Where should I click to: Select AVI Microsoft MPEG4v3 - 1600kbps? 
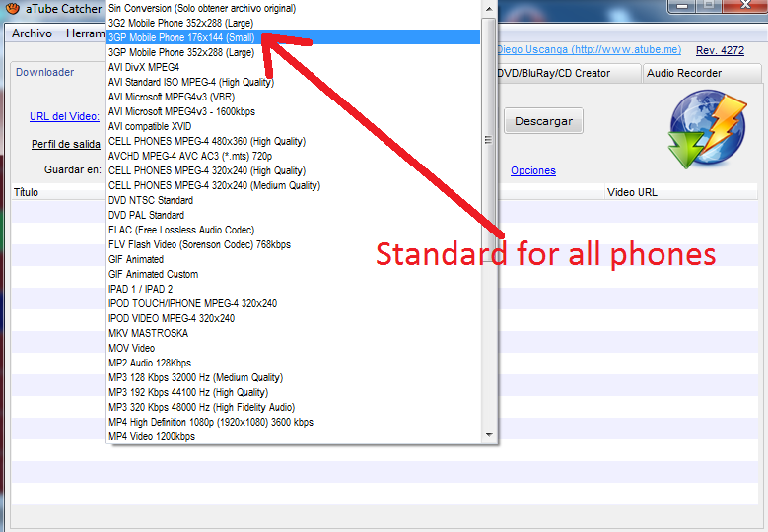pos(293,111)
